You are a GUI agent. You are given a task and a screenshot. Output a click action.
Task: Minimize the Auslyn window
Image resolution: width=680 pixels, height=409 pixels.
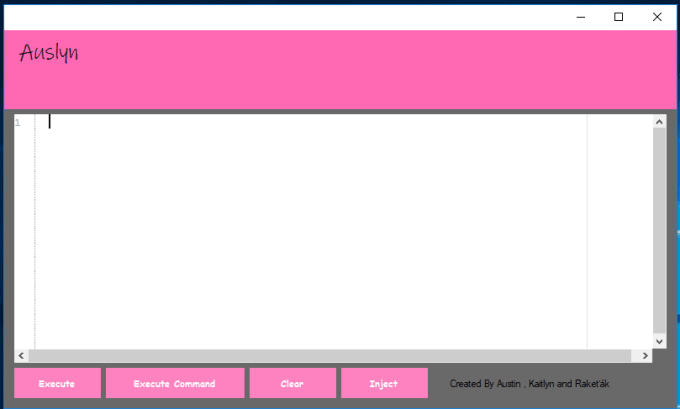[581, 17]
